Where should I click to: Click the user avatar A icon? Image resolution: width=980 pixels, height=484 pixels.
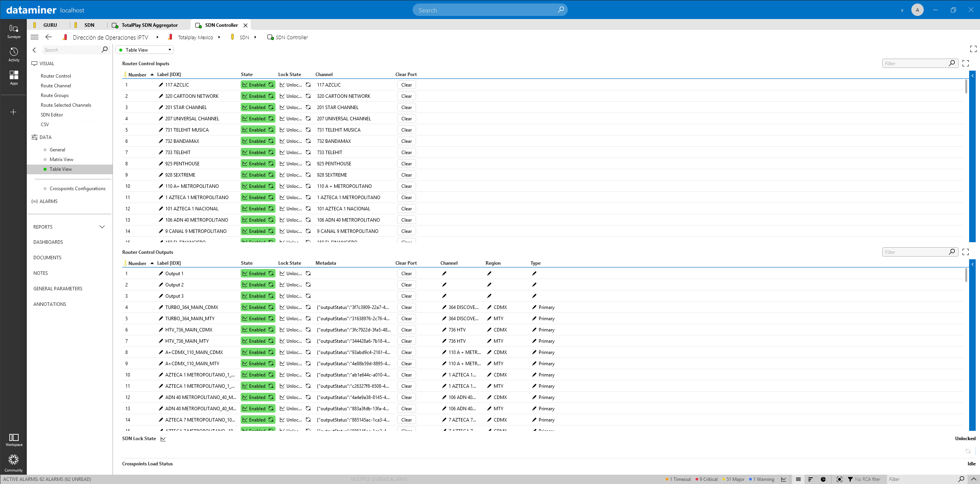[x=918, y=10]
